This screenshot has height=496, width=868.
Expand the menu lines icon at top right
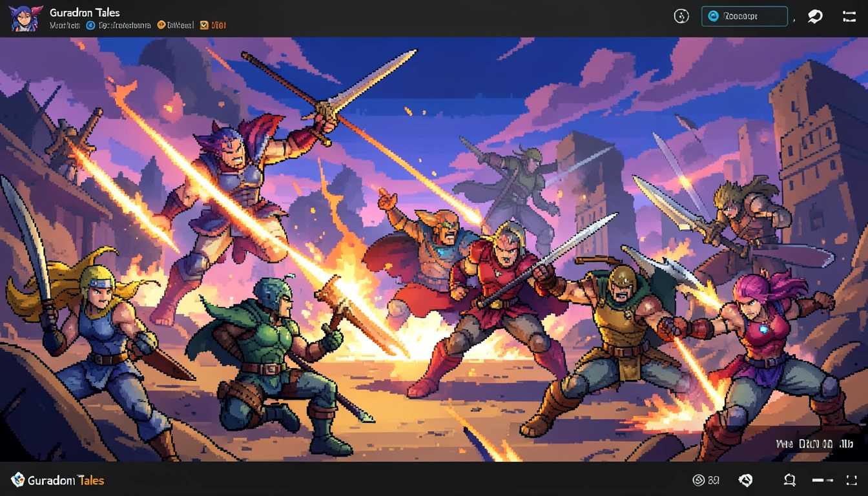849,17
